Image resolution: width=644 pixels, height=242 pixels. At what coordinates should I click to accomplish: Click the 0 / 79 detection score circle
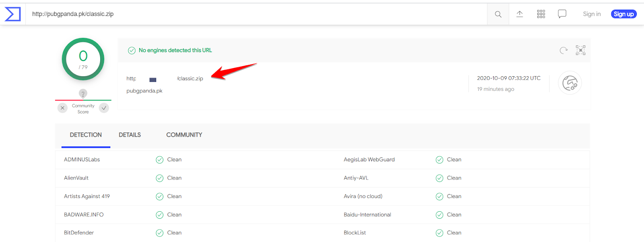(83, 59)
